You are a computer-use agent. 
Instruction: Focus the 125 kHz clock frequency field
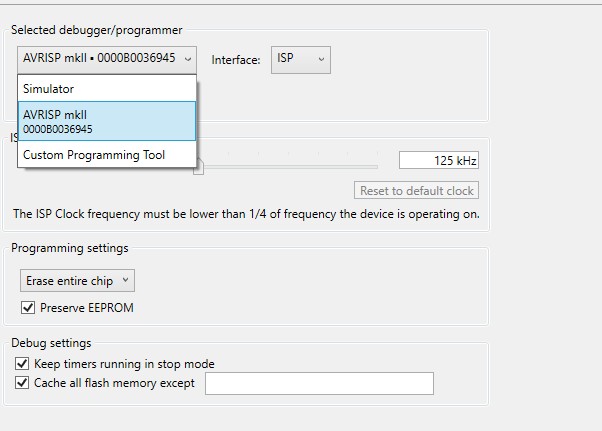coord(438,160)
